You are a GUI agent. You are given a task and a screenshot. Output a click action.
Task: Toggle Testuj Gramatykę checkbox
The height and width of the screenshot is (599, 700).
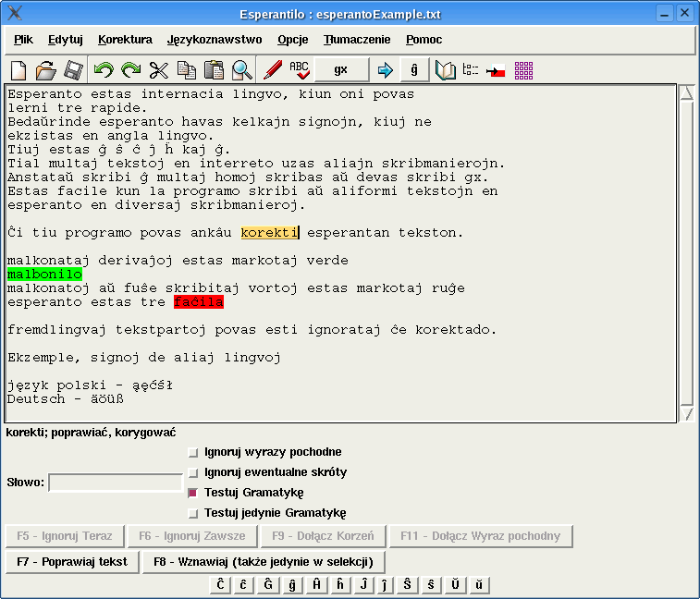pos(192,494)
